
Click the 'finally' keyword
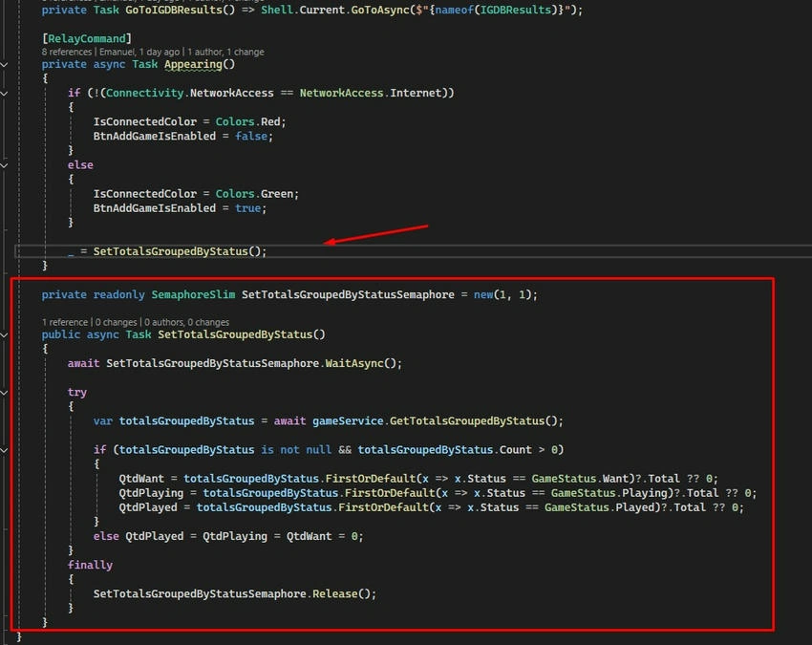pyautogui.click(x=90, y=566)
